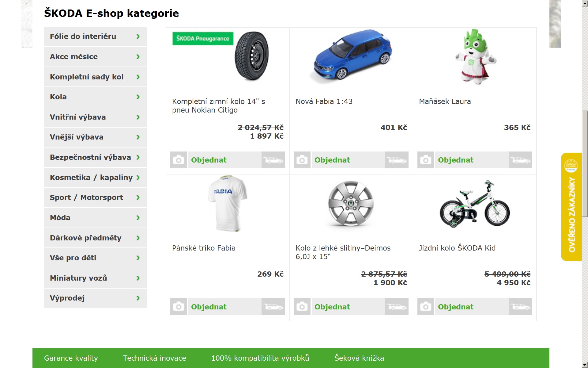This screenshot has width=588, height=368.
Task: Click camera icon under Maňásek Laura
Action: coord(426,160)
